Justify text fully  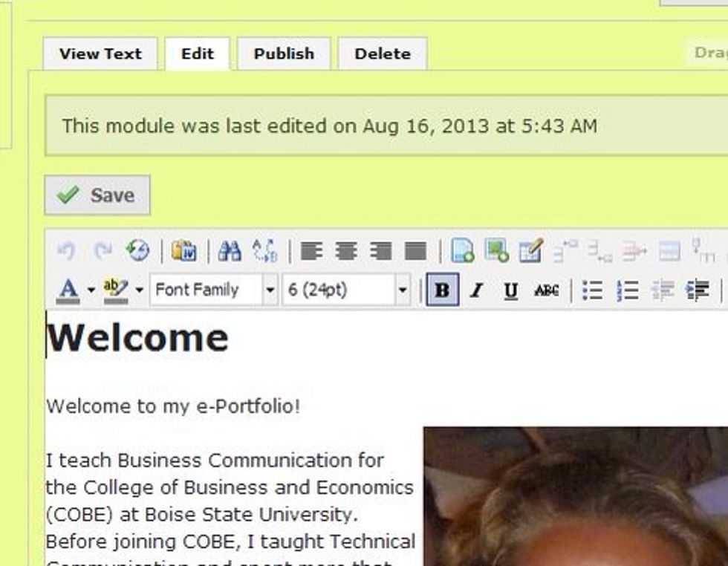[415, 251]
